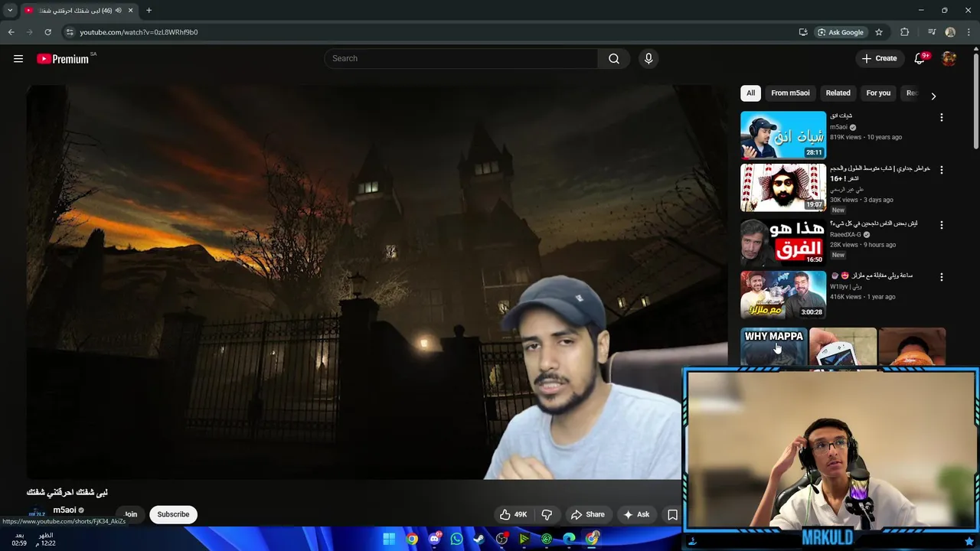Open options for 19:07 recommended video
Image resolution: width=980 pixels, height=551 pixels.
click(x=942, y=170)
